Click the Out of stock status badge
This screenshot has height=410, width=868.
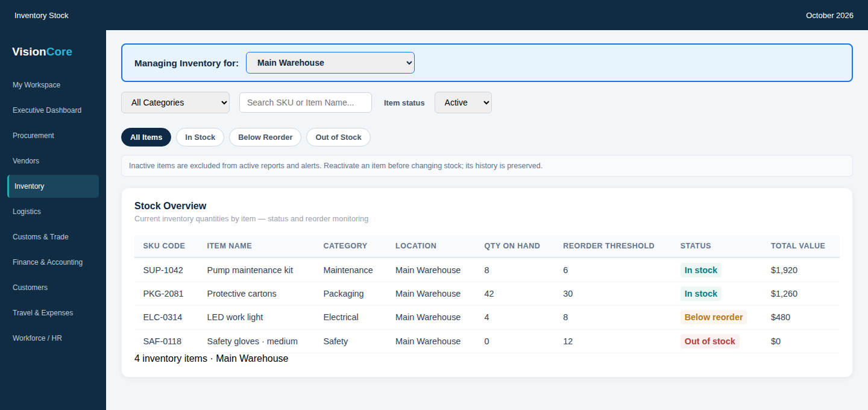(x=710, y=341)
